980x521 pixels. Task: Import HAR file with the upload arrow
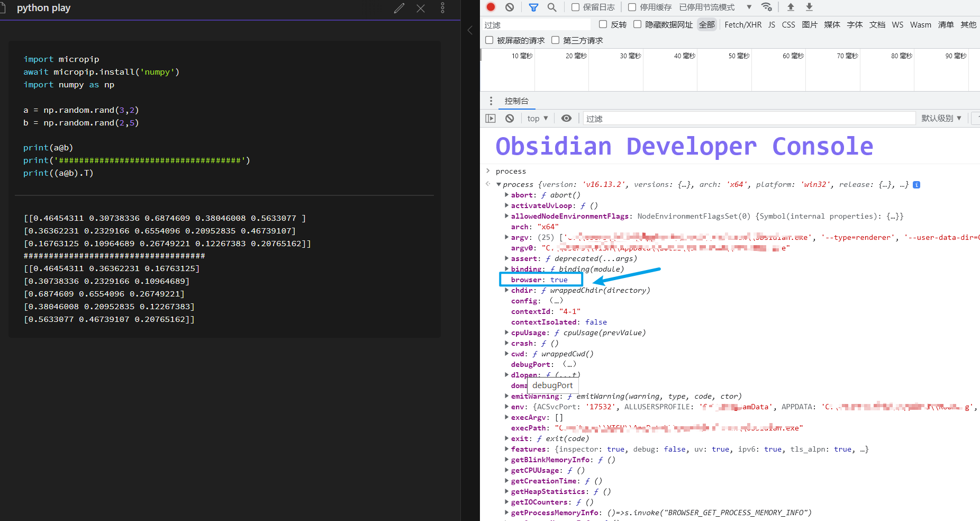click(791, 7)
